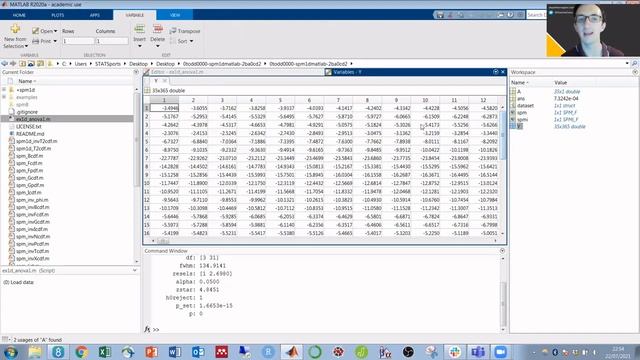Open the Open variable dropdown

pyautogui.click(x=45, y=31)
